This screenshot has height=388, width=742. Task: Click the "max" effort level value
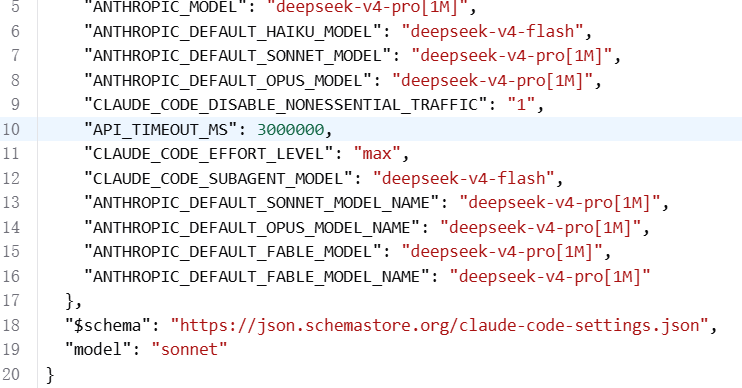click(377, 154)
